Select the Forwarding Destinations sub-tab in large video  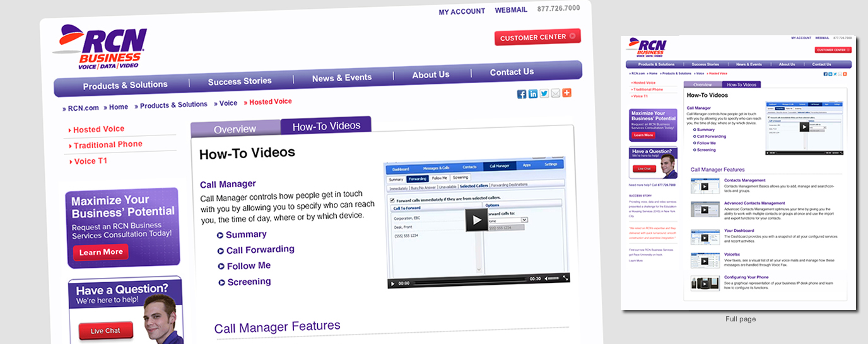coord(510,185)
